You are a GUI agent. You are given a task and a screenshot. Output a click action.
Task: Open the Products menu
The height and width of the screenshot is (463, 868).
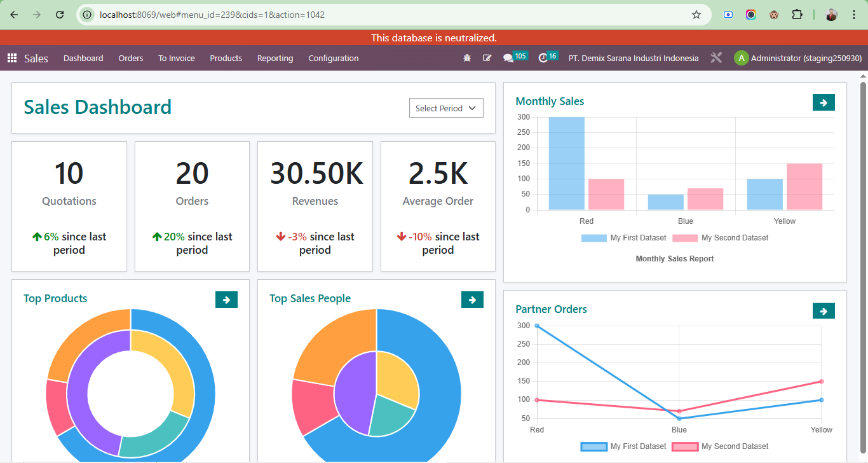[226, 58]
